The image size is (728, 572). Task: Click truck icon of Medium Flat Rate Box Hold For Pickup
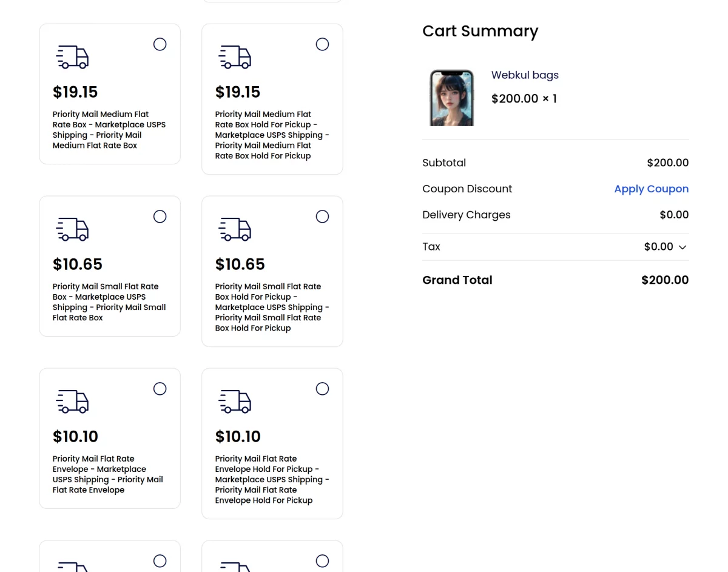235,57
